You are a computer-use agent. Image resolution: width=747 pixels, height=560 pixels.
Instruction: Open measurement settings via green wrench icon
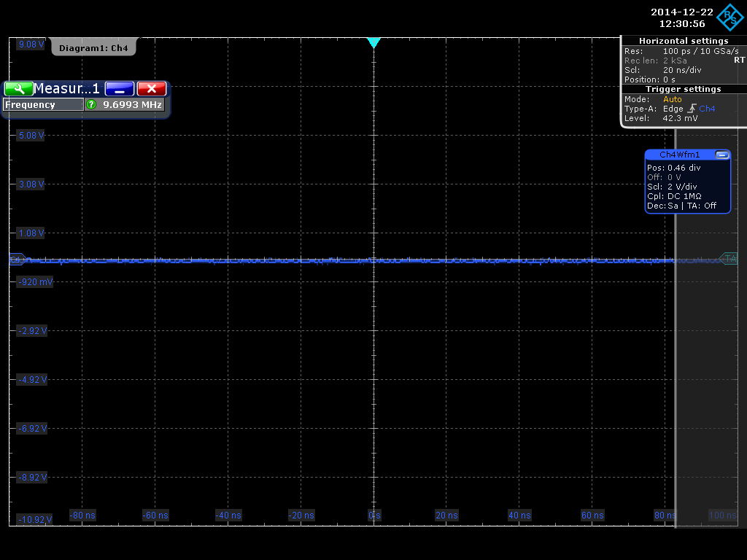18,88
